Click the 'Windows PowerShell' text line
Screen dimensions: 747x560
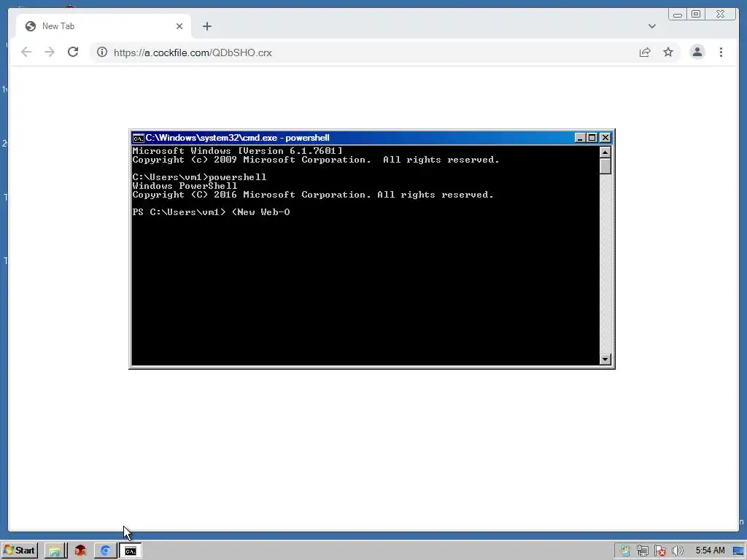[x=185, y=186]
